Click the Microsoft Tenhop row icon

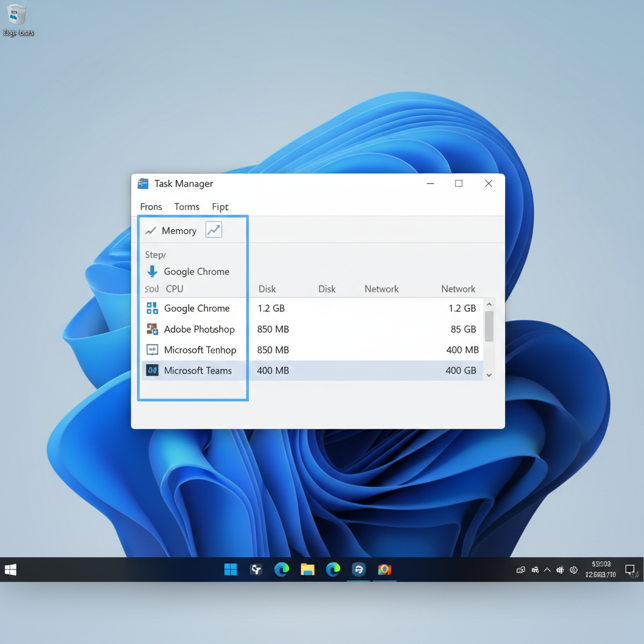pyautogui.click(x=152, y=350)
